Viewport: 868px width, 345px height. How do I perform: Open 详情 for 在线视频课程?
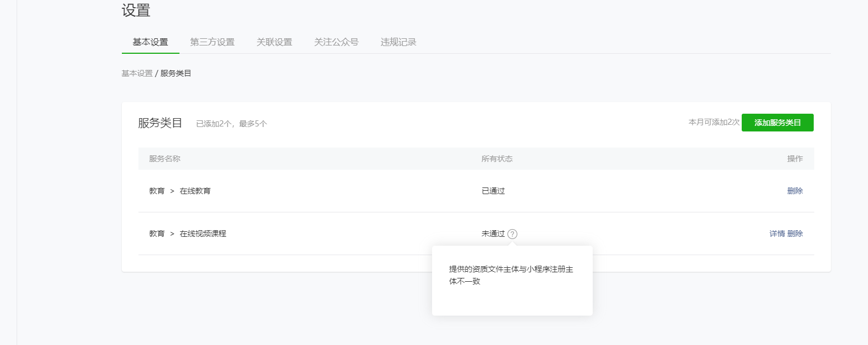click(x=777, y=234)
